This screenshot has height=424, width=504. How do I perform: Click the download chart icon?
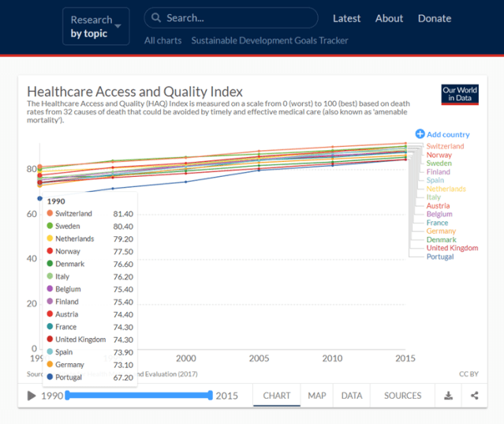click(449, 396)
